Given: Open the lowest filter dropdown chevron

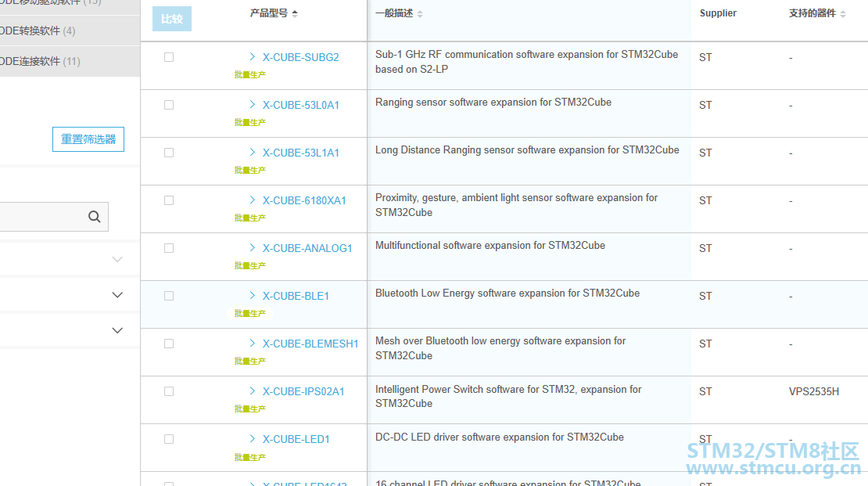Looking at the screenshot, I should (x=117, y=330).
